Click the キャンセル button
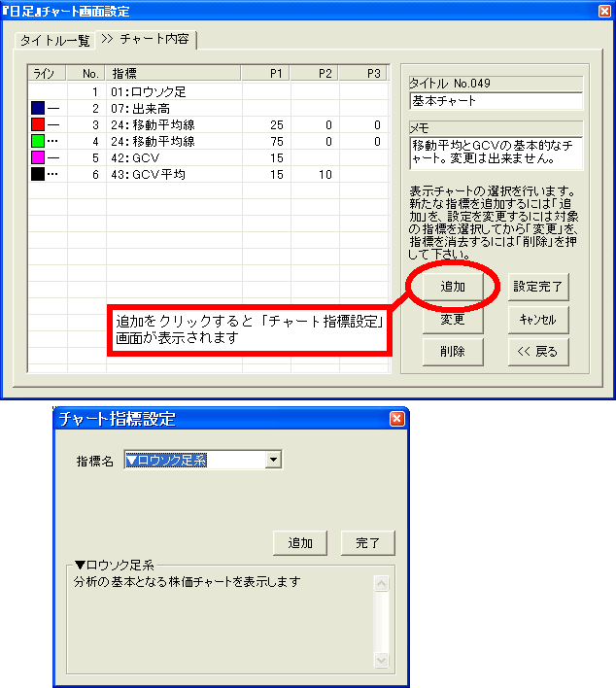616x688 pixels. [538, 319]
